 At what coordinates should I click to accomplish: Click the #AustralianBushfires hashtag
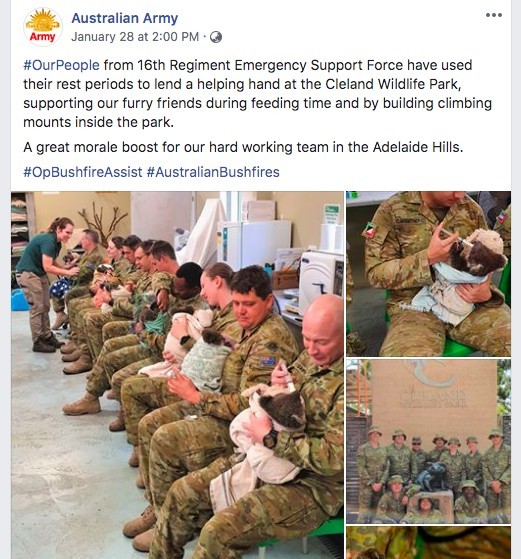[213, 172]
